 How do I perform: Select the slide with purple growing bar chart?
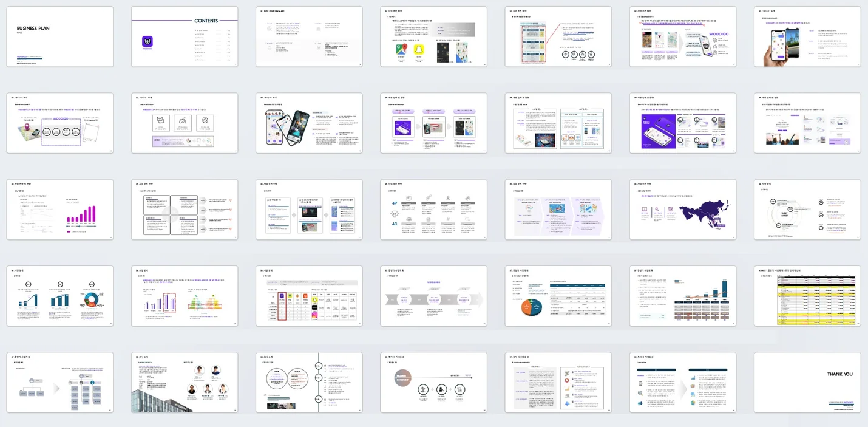(x=60, y=210)
